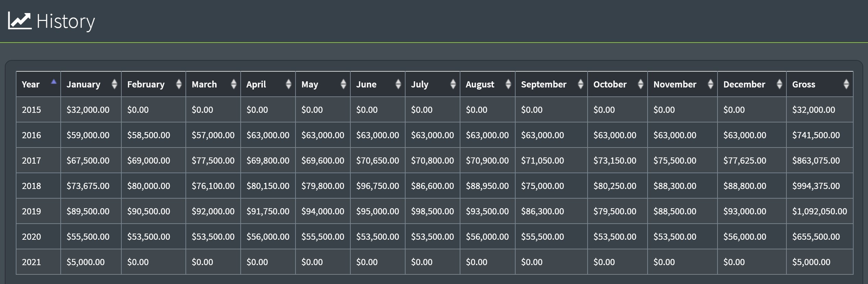Sort by the September column header

coord(543,84)
